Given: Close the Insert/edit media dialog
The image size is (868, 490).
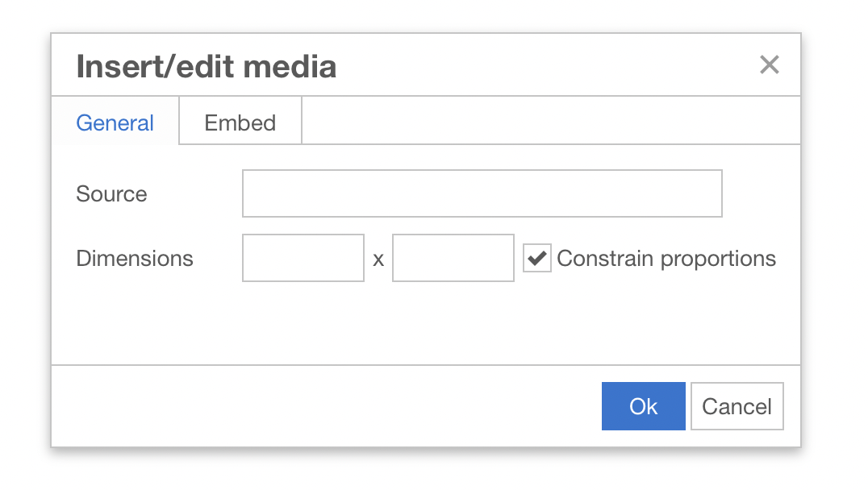Looking at the screenshot, I should click(x=769, y=65).
